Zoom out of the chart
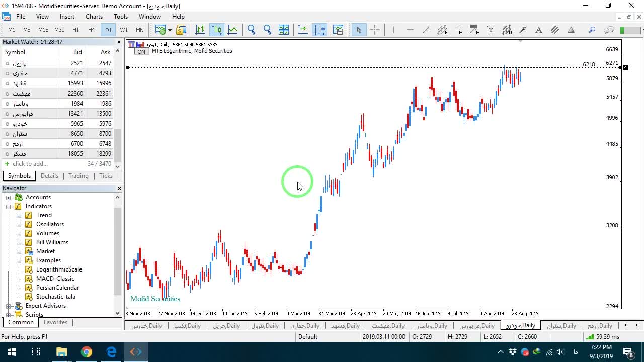 [267, 30]
